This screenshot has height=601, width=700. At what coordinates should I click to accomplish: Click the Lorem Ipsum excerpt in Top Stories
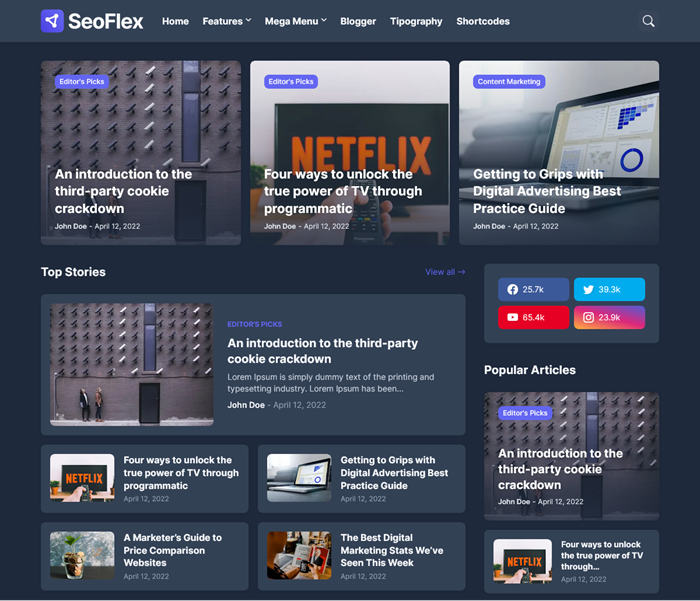(330, 383)
